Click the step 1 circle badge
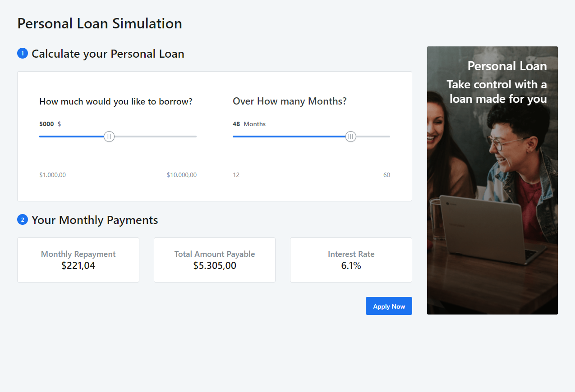This screenshot has width=575, height=392. click(23, 54)
